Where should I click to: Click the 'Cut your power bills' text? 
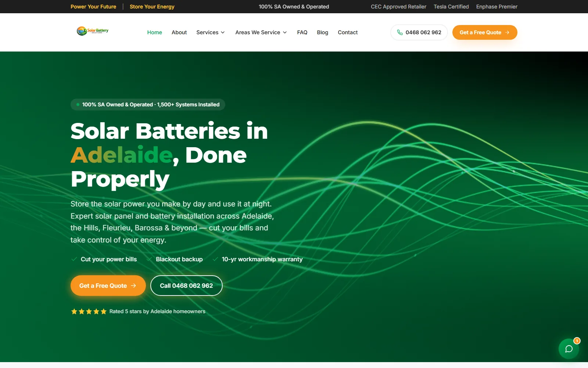(109, 259)
